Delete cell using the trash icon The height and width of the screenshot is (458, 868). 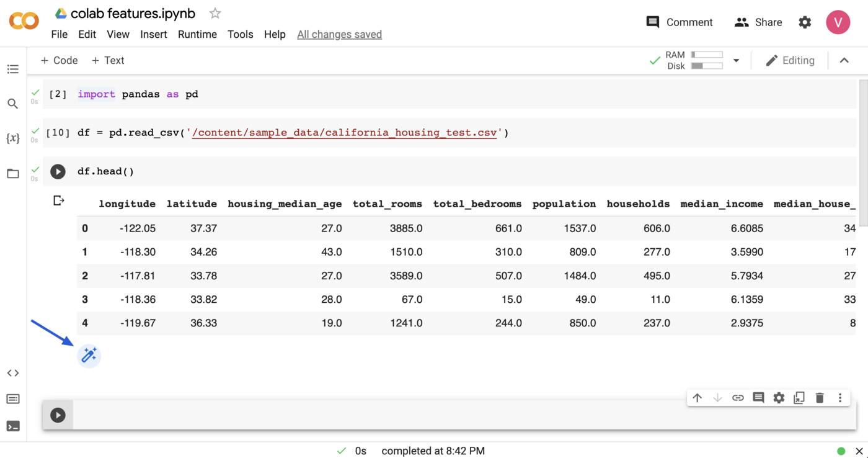[x=820, y=398]
